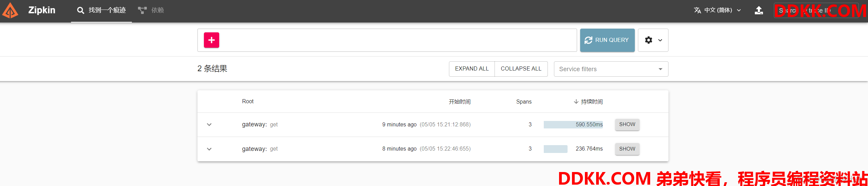Viewport: 868px width, 186px height.
Task: Switch to the 依赖 tab
Action: 151,11
